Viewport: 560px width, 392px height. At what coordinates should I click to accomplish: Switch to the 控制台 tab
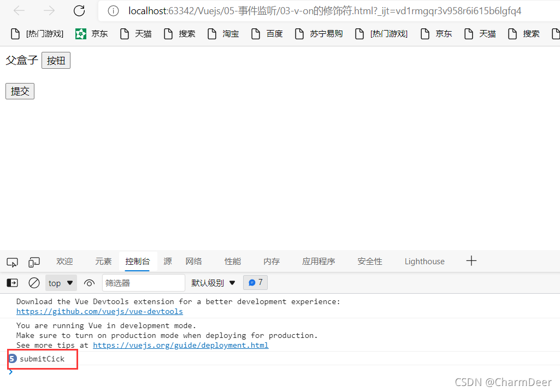[138, 262]
